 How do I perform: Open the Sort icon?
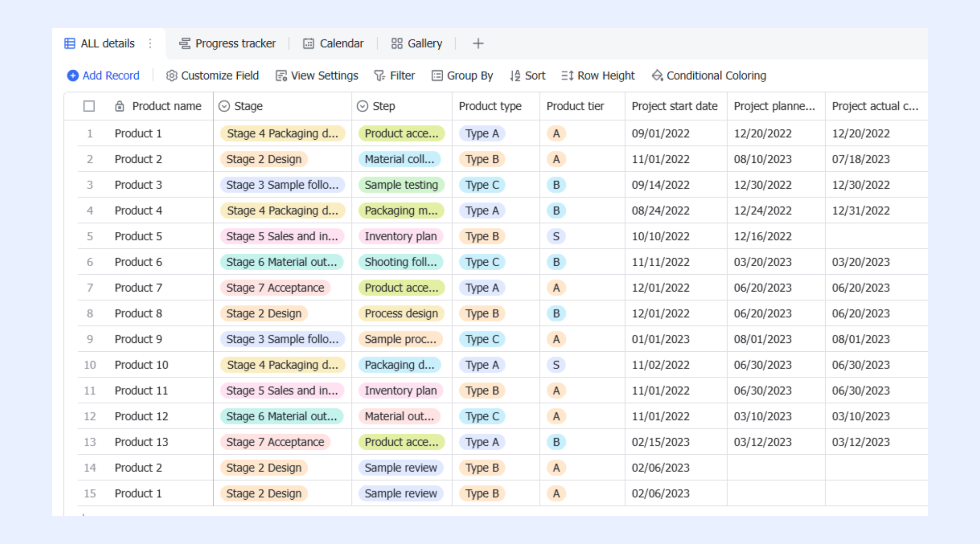click(515, 76)
